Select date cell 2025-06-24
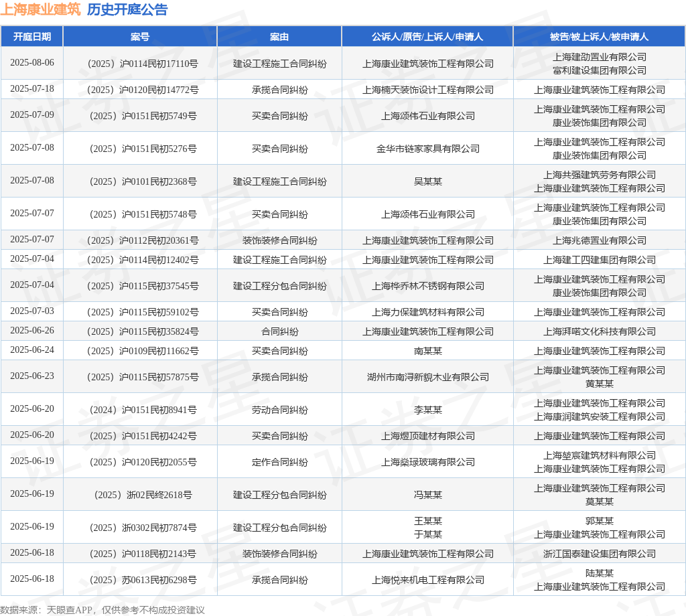The height and width of the screenshot is (616, 686). 32,350
